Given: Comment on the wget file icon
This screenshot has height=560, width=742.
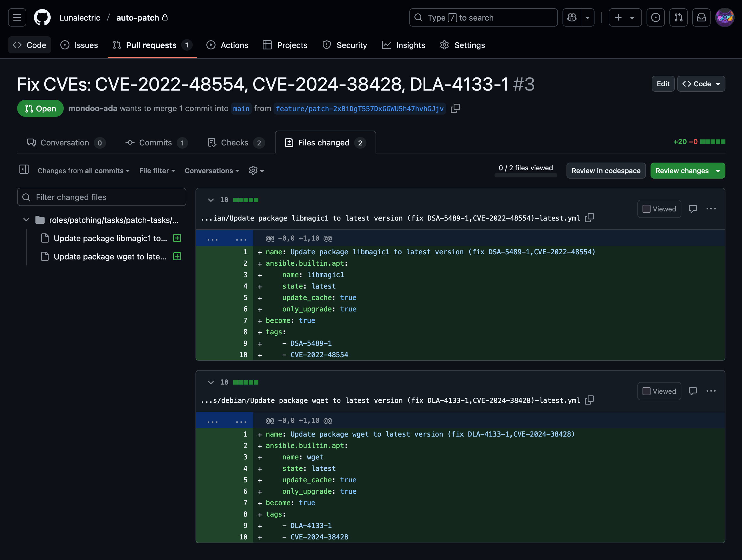Looking at the screenshot, I should pos(693,391).
